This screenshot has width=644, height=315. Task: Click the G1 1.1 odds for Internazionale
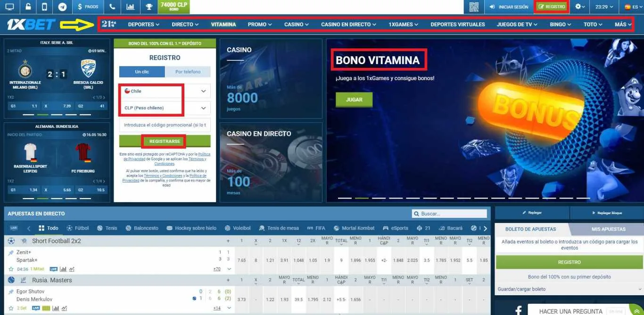[x=23, y=106]
